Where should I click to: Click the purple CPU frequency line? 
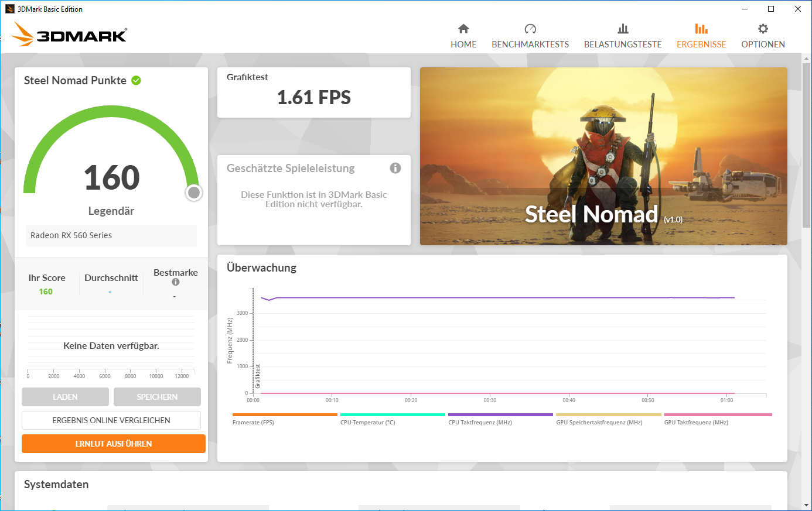tap(498, 297)
